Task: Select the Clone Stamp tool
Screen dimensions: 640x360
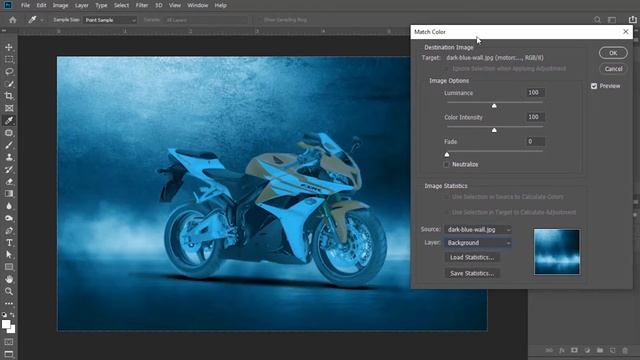Action: click(9, 157)
